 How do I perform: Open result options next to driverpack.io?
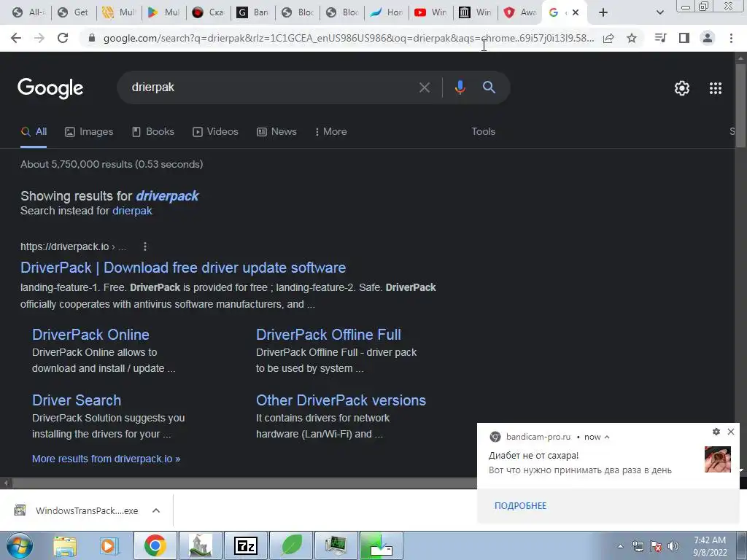click(145, 246)
